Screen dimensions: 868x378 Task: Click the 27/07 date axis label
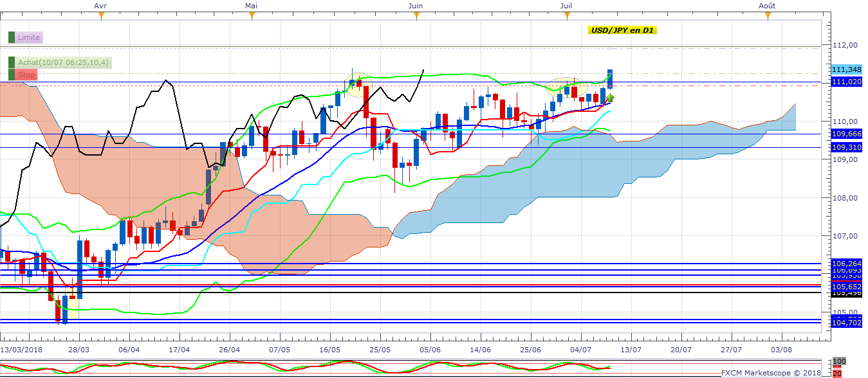tap(732, 349)
